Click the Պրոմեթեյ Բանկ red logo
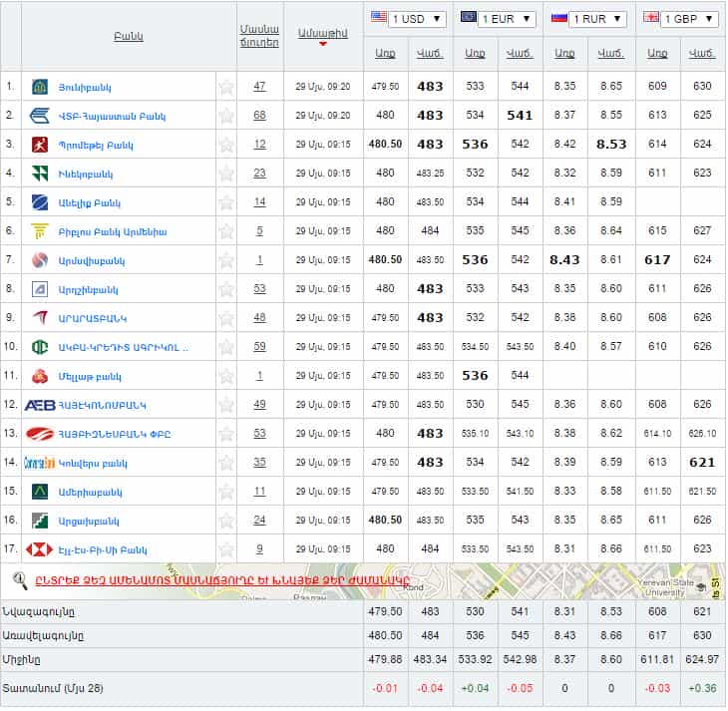Viewport: 728px width, 711px height. [x=39, y=144]
